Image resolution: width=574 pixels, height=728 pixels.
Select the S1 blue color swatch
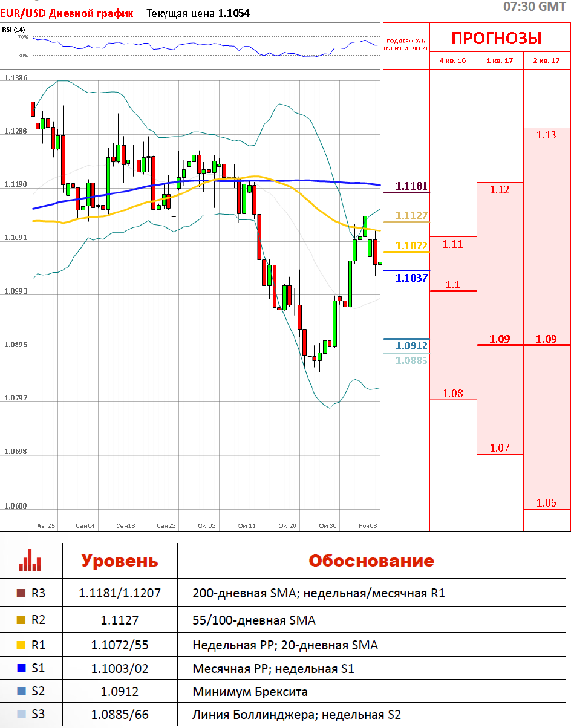(21, 669)
